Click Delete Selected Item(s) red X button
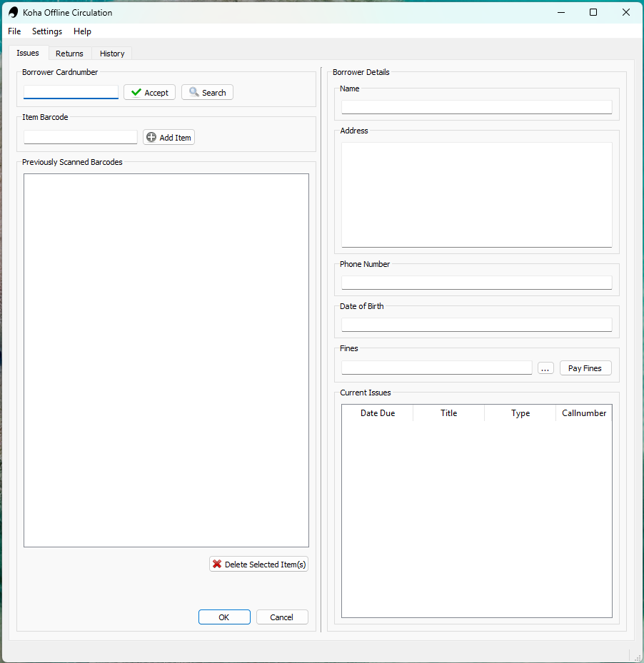This screenshot has height=663, width=644. (258, 565)
